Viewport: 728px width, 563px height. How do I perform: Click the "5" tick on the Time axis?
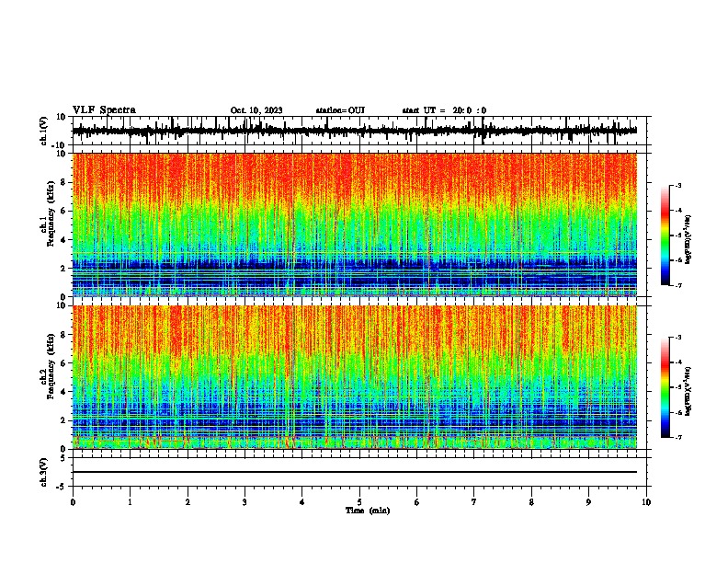[x=359, y=502]
